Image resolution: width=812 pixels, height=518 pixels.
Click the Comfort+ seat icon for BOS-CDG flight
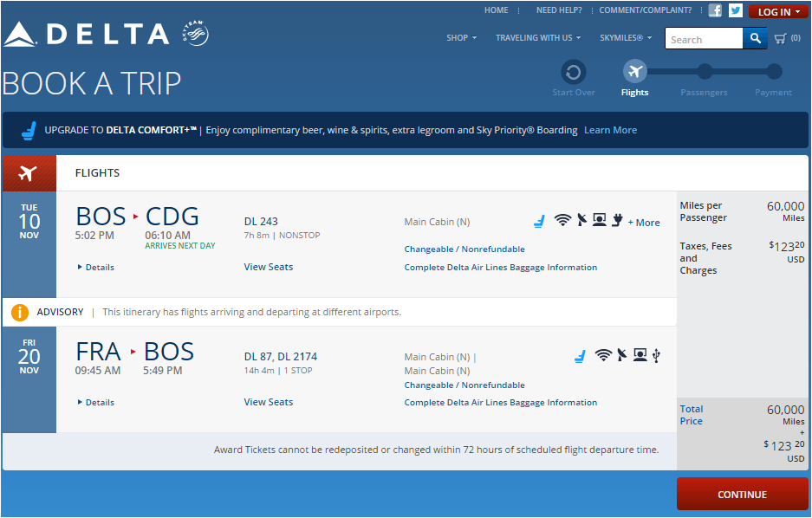(x=539, y=222)
